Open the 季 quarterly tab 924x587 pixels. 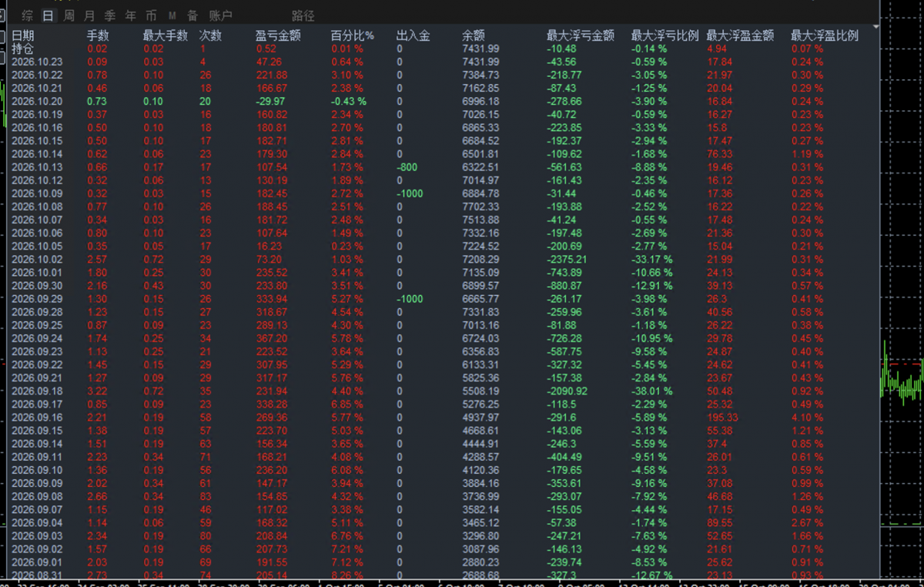coord(110,15)
